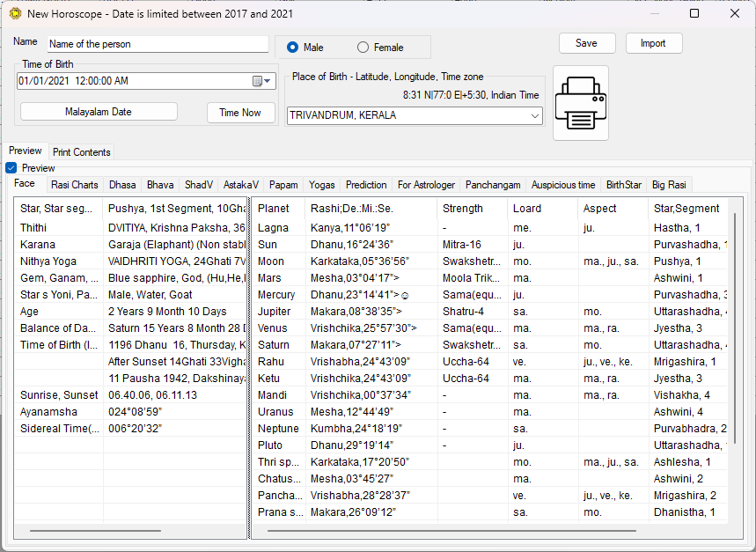Open the For Astrologer tab

(x=426, y=185)
